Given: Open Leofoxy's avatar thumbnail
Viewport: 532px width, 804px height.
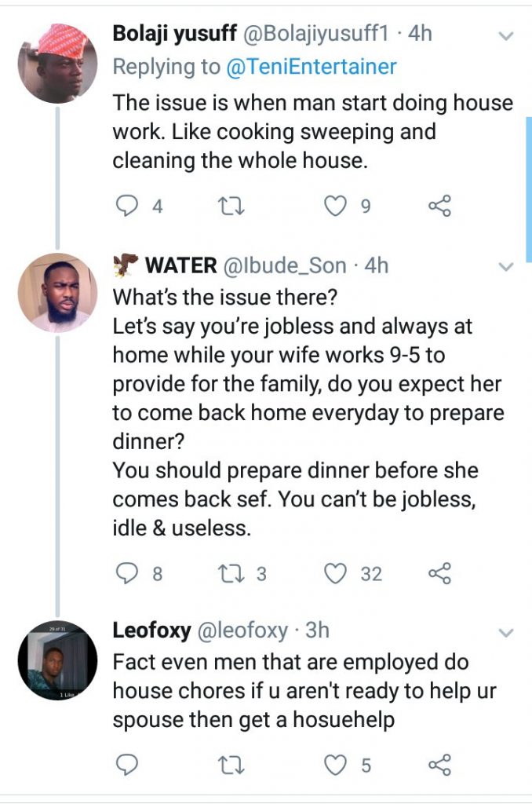Looking at the screenshot, I should click(57, 660).
